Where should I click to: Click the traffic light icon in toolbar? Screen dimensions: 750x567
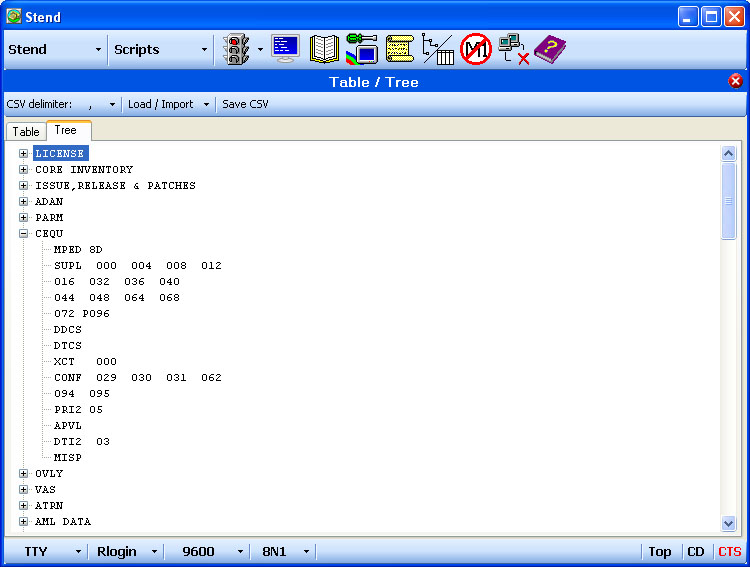pos(236,49)
